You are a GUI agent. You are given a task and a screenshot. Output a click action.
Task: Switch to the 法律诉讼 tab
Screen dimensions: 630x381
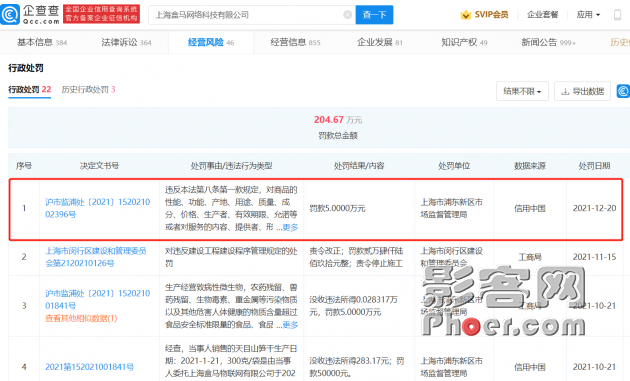(x=126, y=42)
